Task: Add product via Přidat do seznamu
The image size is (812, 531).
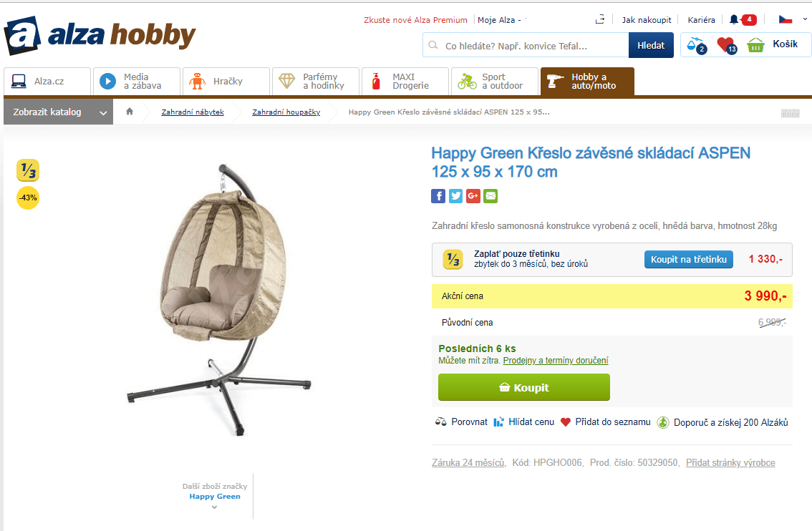Action: click(605, 422)
